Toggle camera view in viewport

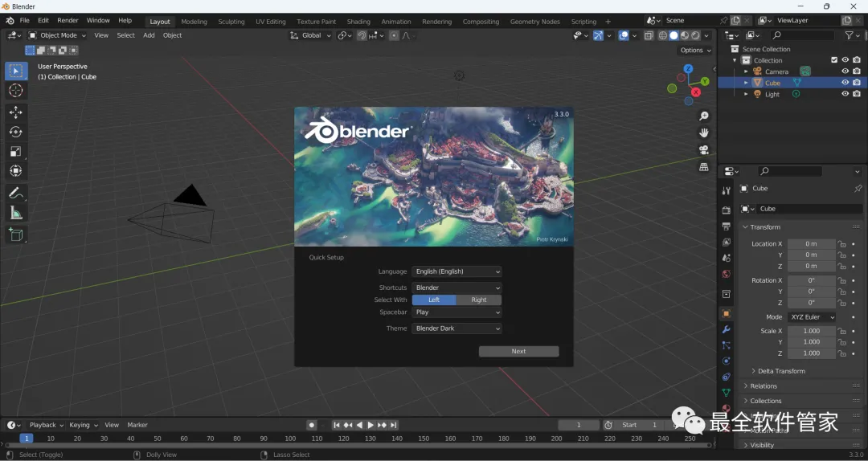(x=704, y=150)
